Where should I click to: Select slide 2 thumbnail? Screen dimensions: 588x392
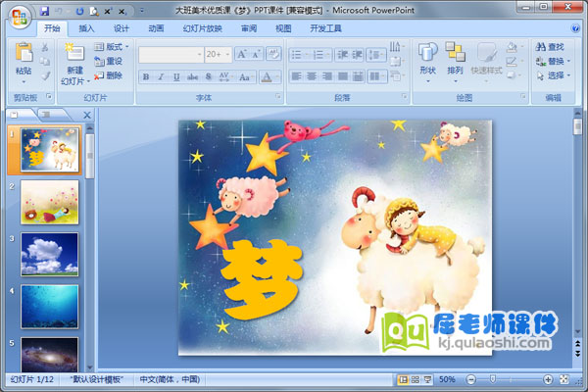[50, 202]
